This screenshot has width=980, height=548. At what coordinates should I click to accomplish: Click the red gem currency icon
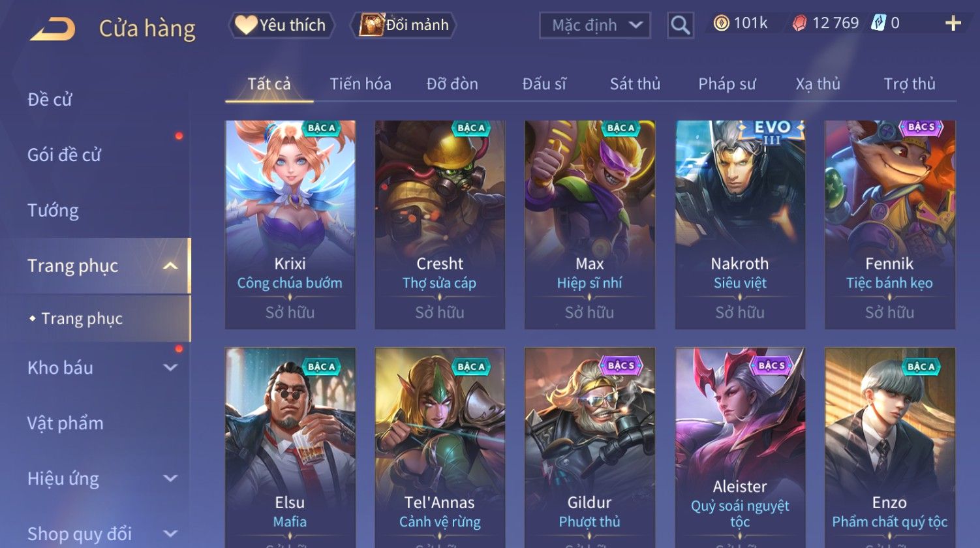coord(799,23)
